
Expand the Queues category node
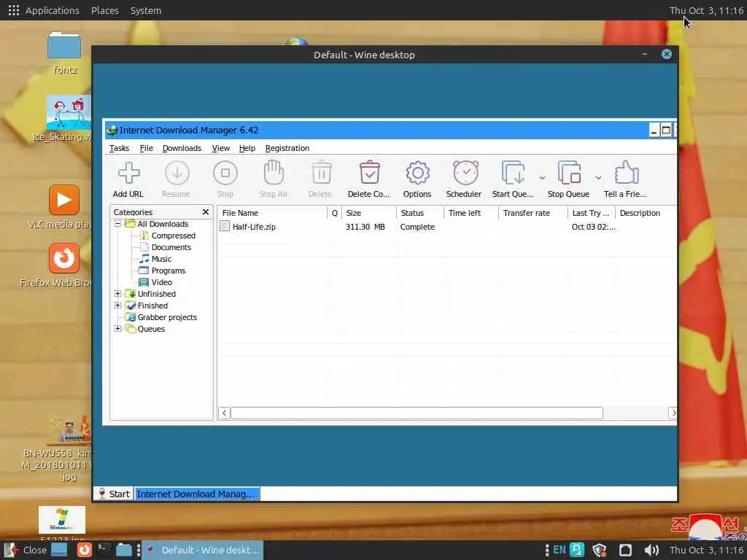117,329
